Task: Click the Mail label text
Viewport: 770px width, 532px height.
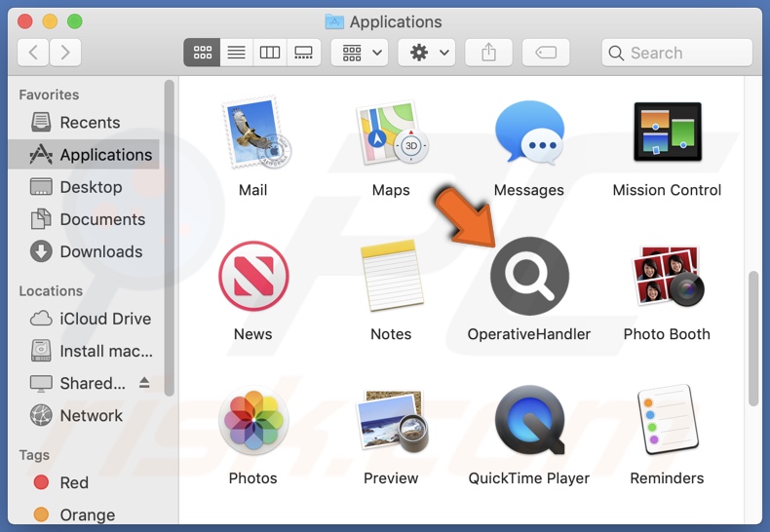Action: 252,190
